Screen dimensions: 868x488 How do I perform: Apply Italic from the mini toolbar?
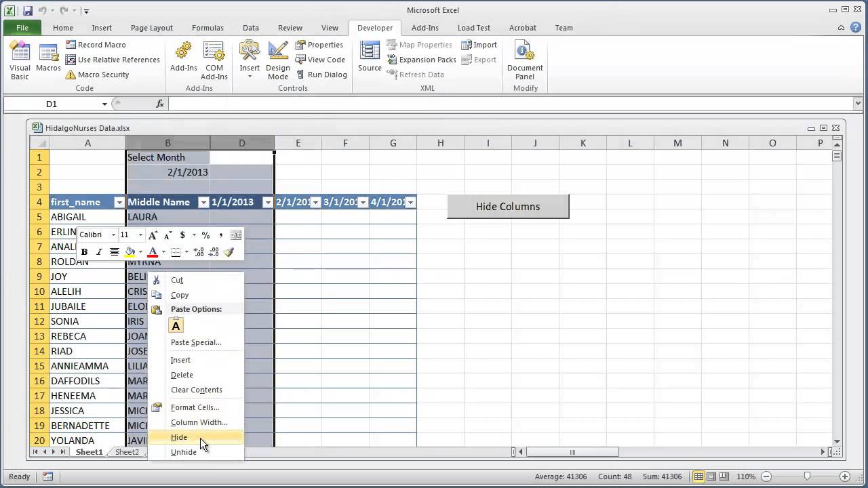(99, 252)
